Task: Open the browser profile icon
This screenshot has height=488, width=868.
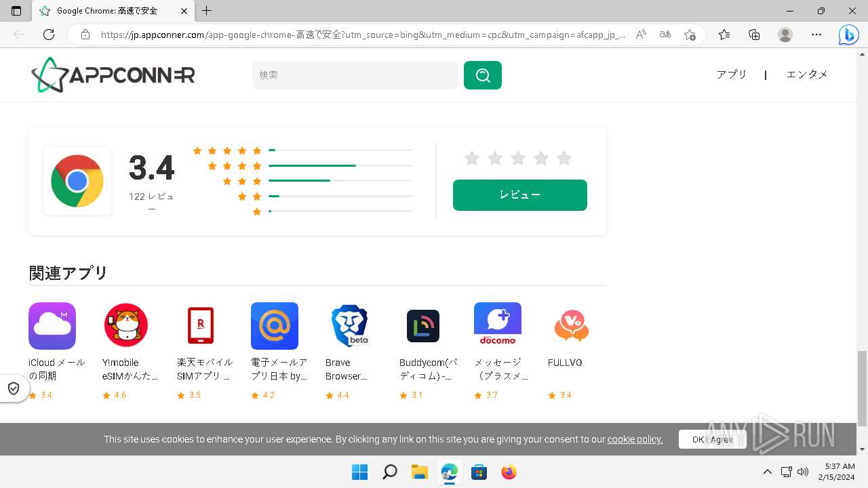Action: point(785,35)
